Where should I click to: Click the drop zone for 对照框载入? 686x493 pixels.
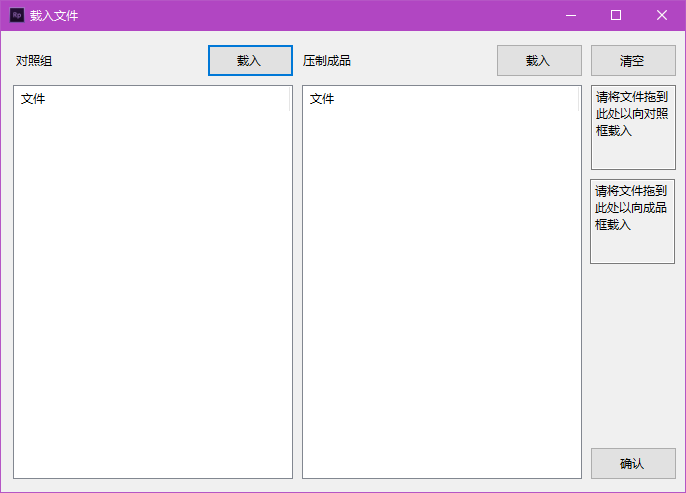coord(632,127)
